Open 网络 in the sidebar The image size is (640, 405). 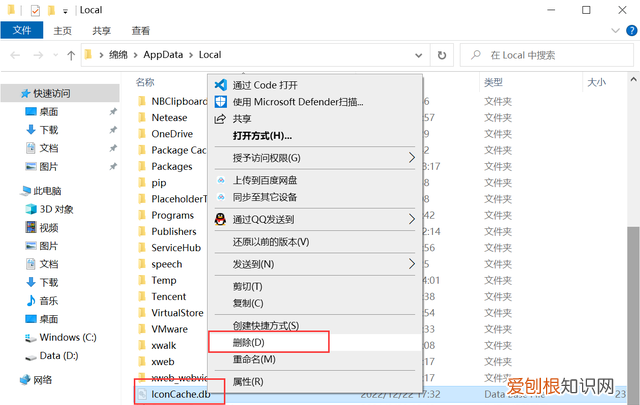click(36, 380)
